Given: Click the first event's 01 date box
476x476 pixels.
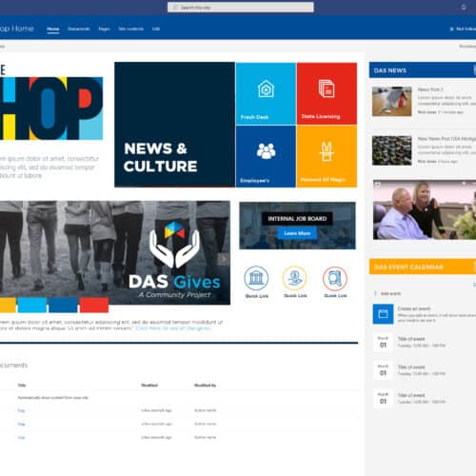Looking at the screenshot, I should (383, 343).
